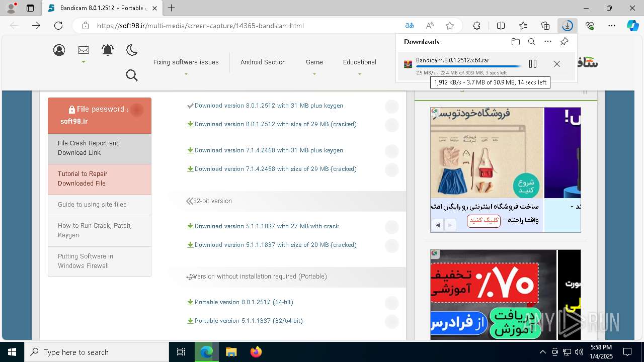The height and width of the screenshot is (362, 644).
Task: Open Guide to using site files
Action: [x=100, y=205]
